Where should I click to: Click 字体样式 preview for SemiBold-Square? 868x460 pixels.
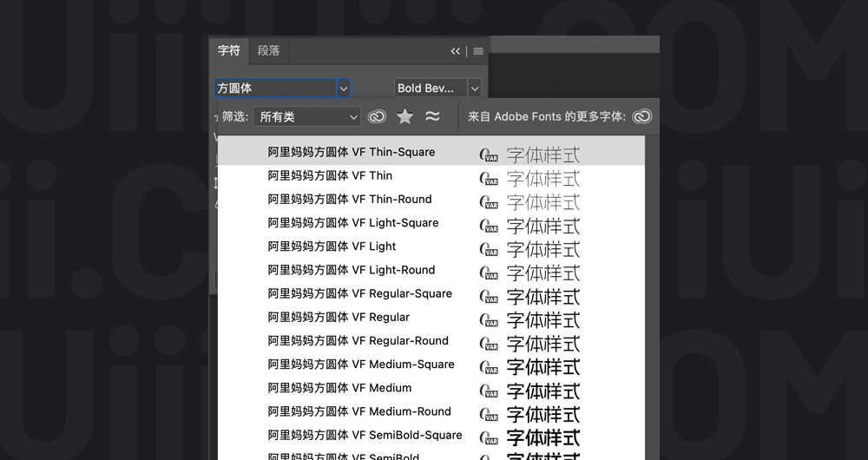(x=543, y=438)
